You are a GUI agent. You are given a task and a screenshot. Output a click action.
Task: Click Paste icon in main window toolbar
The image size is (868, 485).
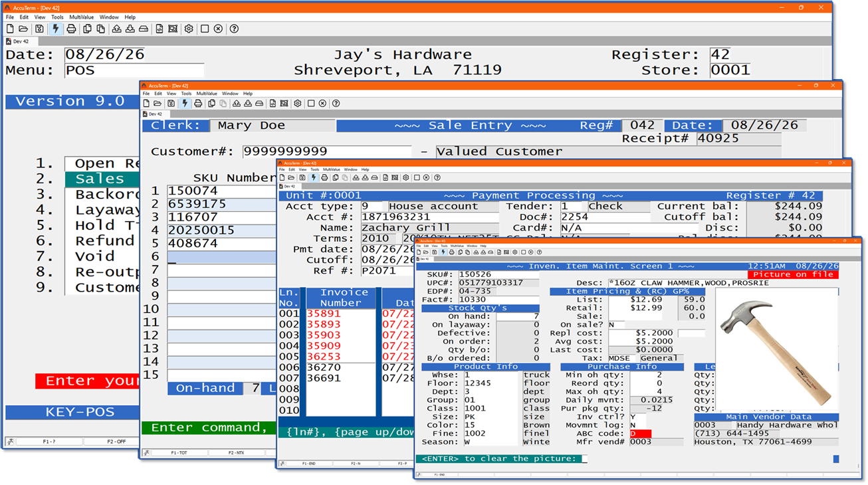(x=100, y=29)
